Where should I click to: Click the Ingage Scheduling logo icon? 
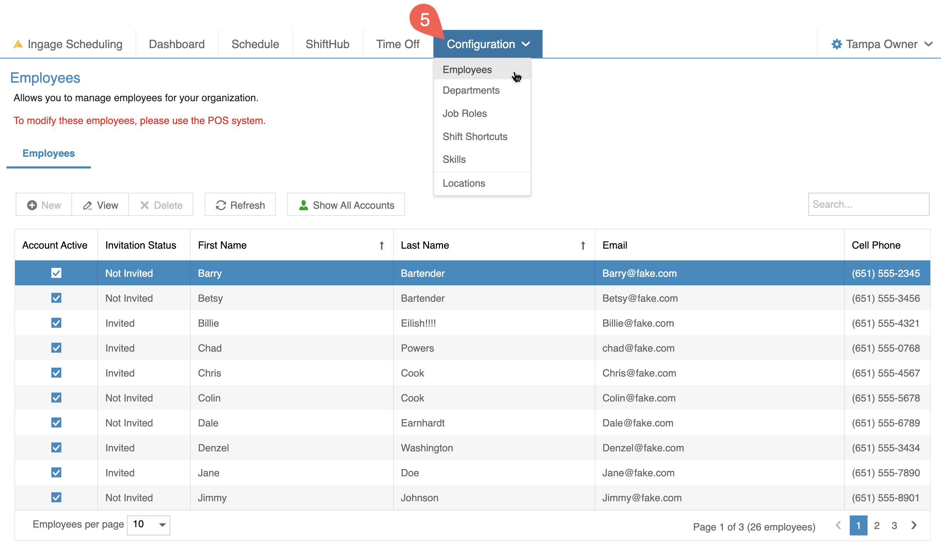18,44
